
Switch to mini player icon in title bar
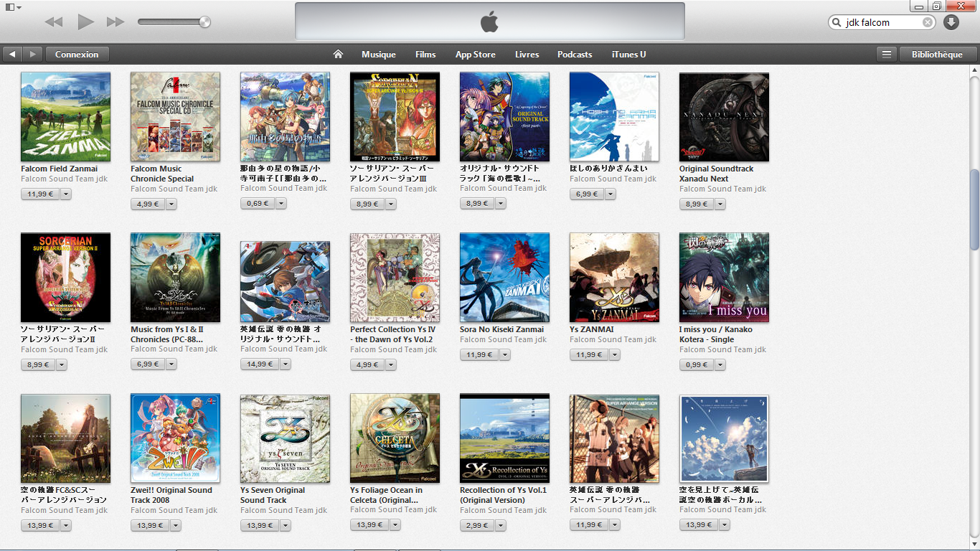pyautogui.click(x=936, y=6)
